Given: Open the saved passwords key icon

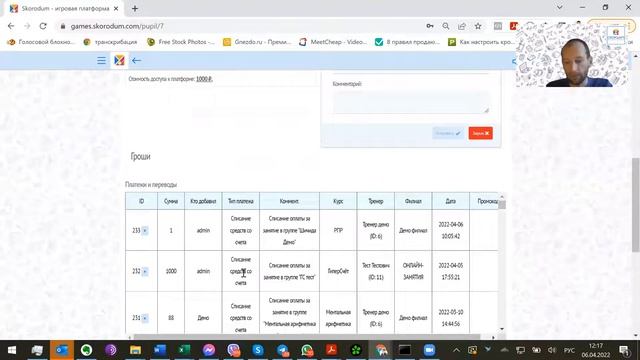Looking at the screenshot, I should click(x=430, y=26).
